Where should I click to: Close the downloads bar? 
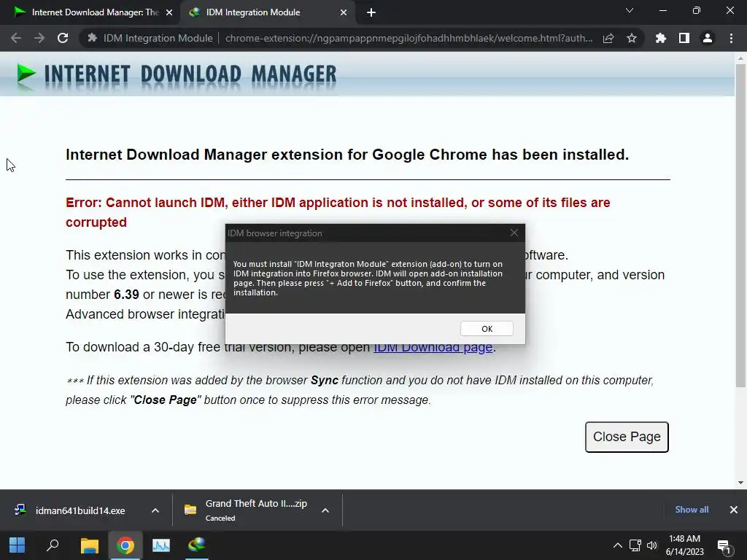(734, 510)
